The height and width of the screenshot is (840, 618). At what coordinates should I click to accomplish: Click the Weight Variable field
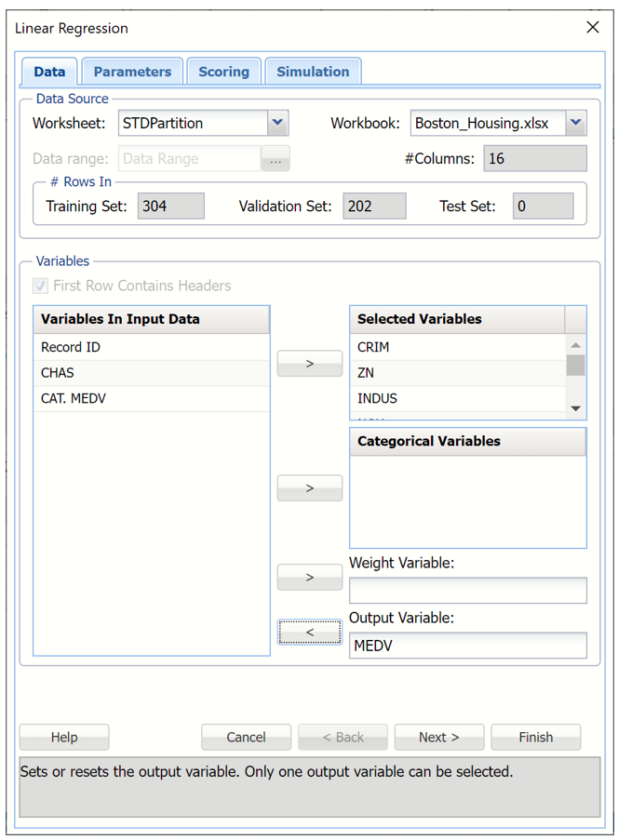click(467, 591)
